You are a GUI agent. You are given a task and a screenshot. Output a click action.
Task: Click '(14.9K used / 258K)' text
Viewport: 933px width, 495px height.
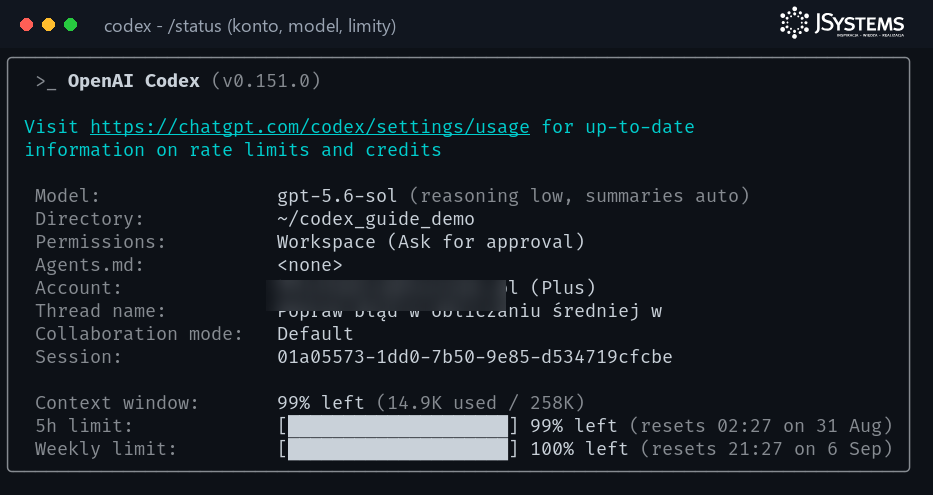[x=481, y=403]
